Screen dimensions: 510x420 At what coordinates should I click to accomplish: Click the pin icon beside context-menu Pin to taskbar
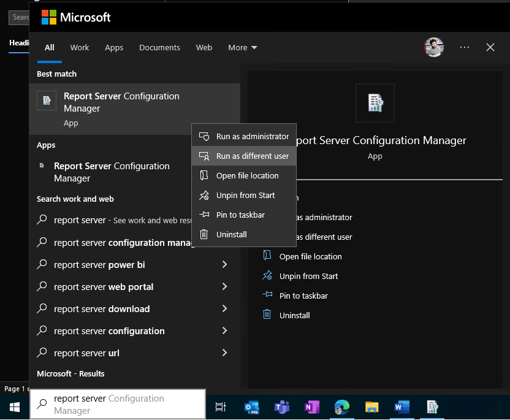click(x=204, y=215)
